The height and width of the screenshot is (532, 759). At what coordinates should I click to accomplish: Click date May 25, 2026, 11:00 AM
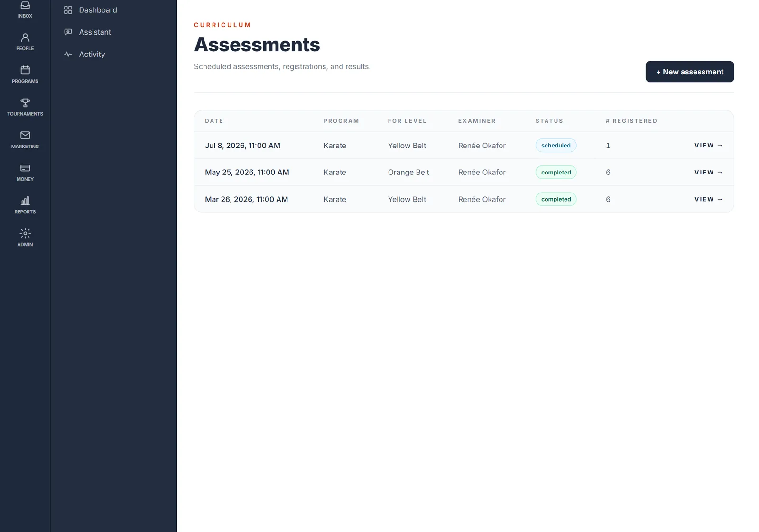click(247, 173)
